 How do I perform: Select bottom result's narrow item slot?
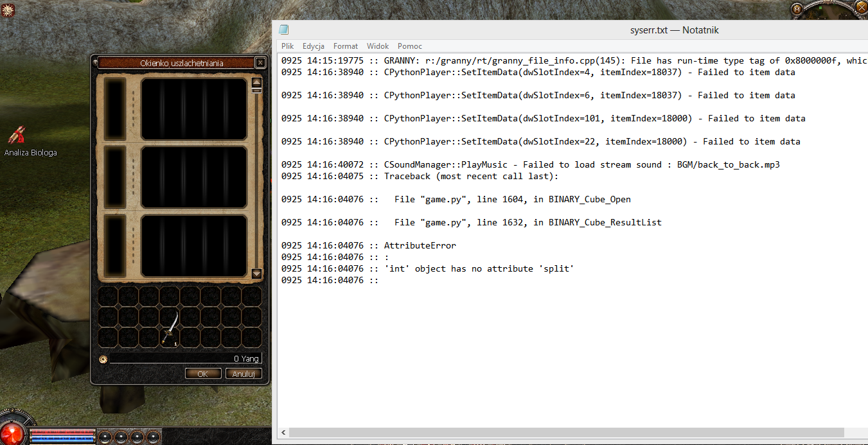pyautogui.click(x=115, y=245)
